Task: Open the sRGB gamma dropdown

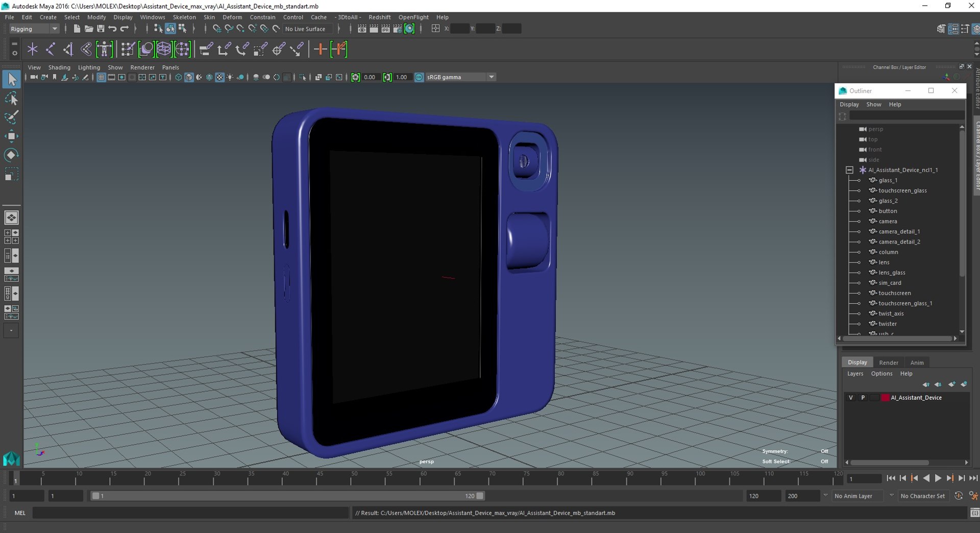Action: (460, 77)
